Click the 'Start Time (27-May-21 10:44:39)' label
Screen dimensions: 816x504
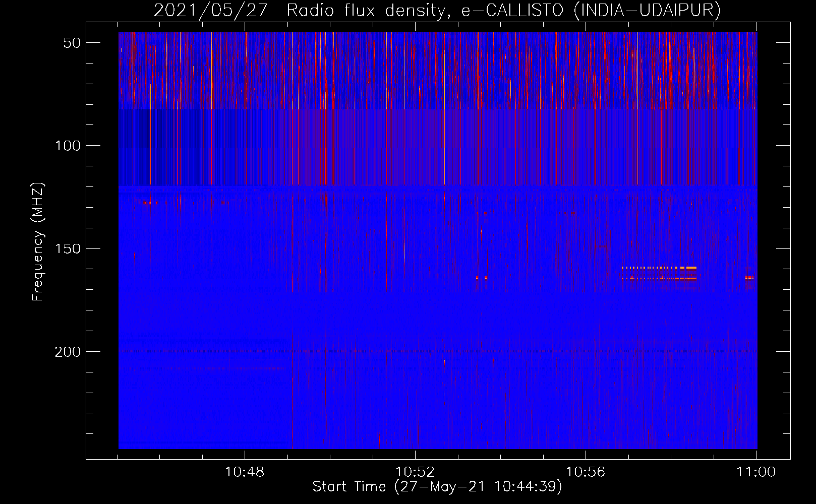(x=437, y=487)
